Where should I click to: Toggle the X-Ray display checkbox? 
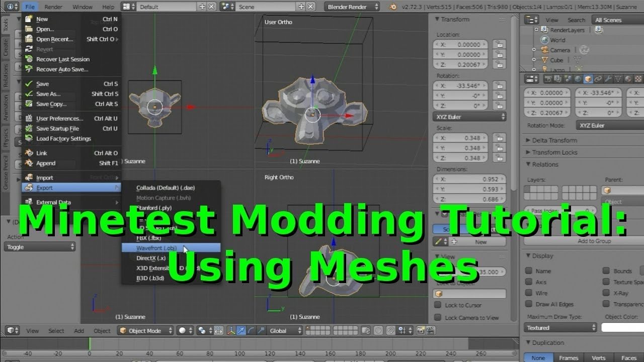(x=606, y=293)
